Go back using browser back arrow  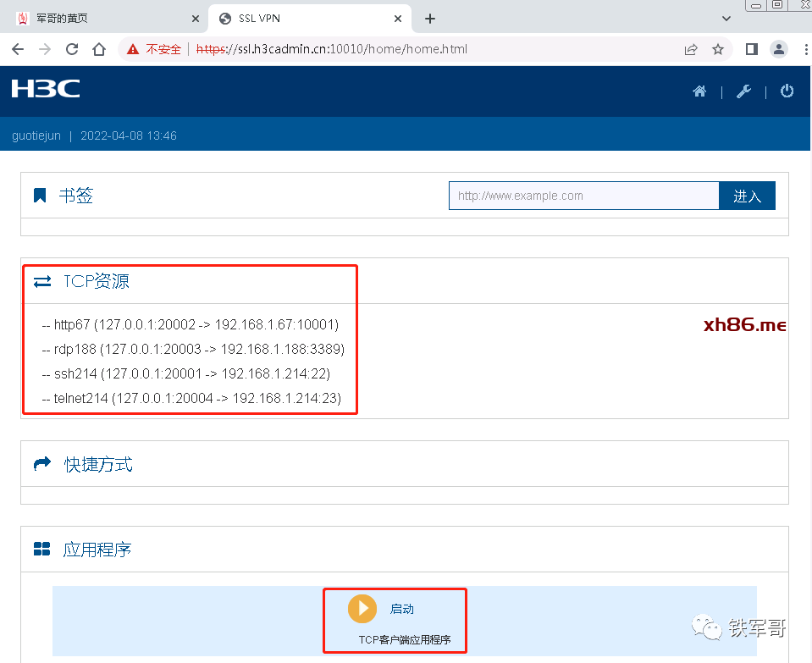[18, 49]
